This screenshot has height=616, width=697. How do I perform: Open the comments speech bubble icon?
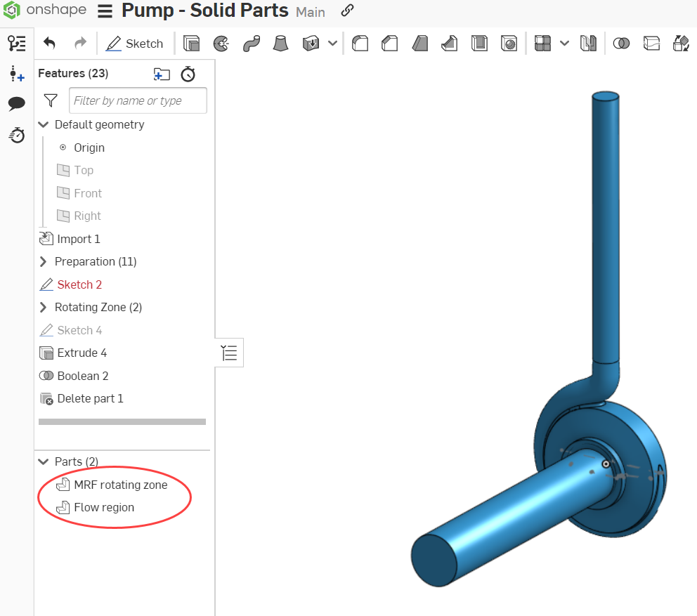[16, 104]
